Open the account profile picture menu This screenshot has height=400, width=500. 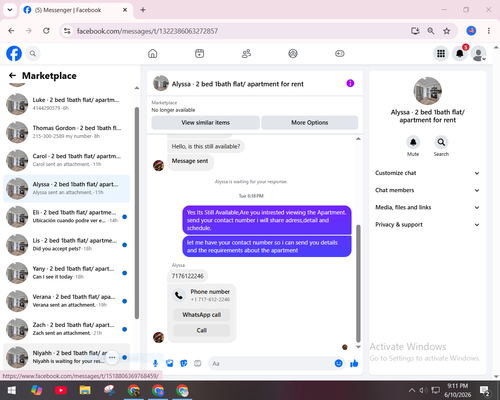click(x=478, y=53)
